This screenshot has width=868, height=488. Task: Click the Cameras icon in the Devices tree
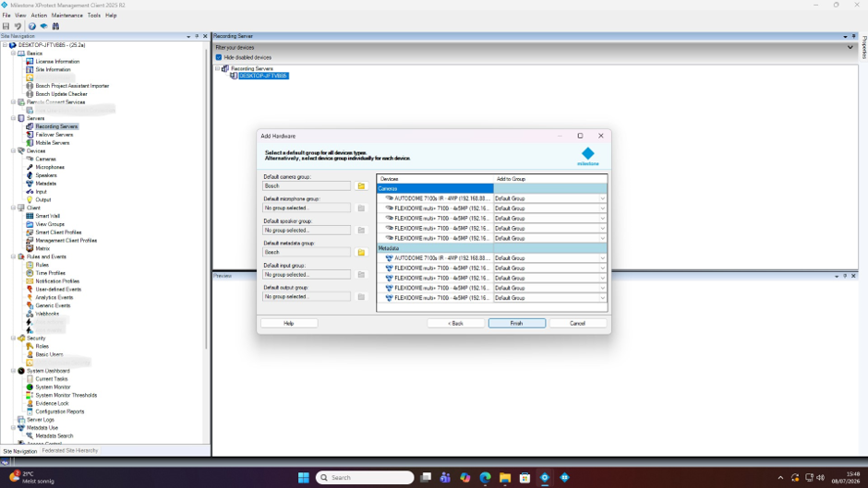30,159
